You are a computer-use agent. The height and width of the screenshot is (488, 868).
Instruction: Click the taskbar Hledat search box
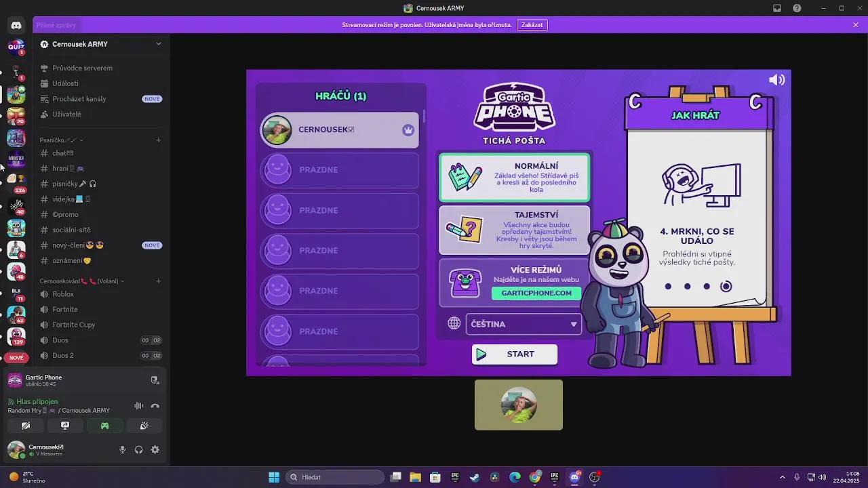335,477
